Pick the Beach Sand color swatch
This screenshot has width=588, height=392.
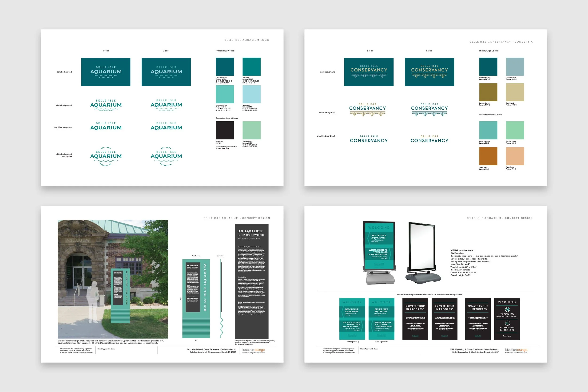[515, 92]
